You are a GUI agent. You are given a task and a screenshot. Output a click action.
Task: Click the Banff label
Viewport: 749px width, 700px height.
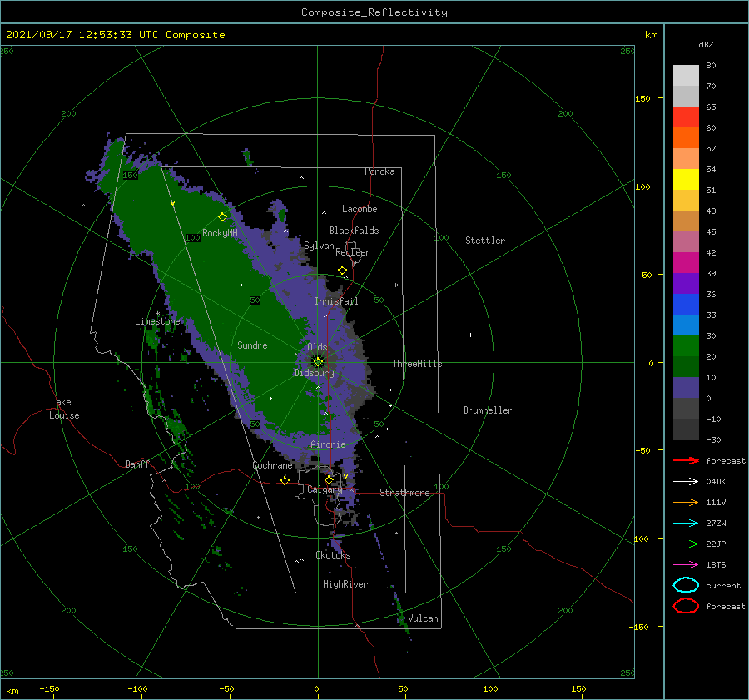coord(137,464)
